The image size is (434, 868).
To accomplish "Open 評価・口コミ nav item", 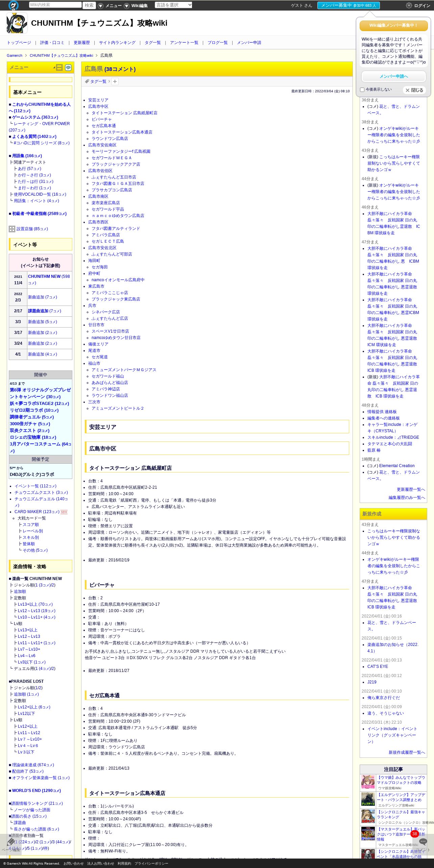I will [x=52, y=43].
